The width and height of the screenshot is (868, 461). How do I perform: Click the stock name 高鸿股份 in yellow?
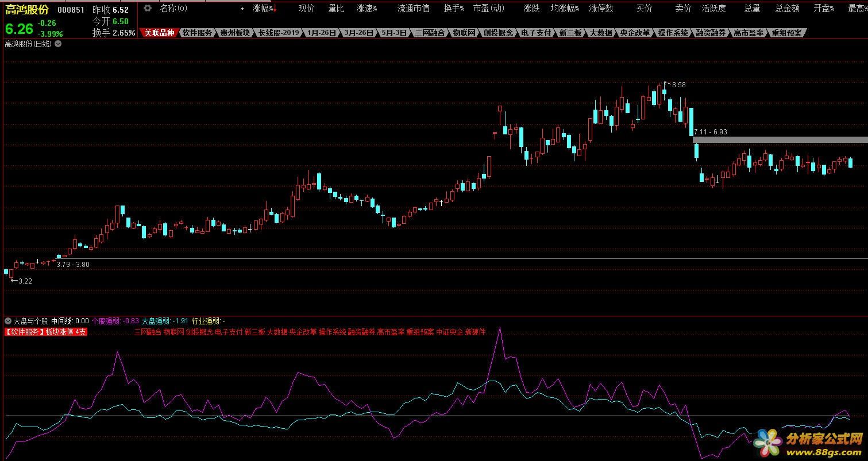pyautogui.click(x=27, y=10)
